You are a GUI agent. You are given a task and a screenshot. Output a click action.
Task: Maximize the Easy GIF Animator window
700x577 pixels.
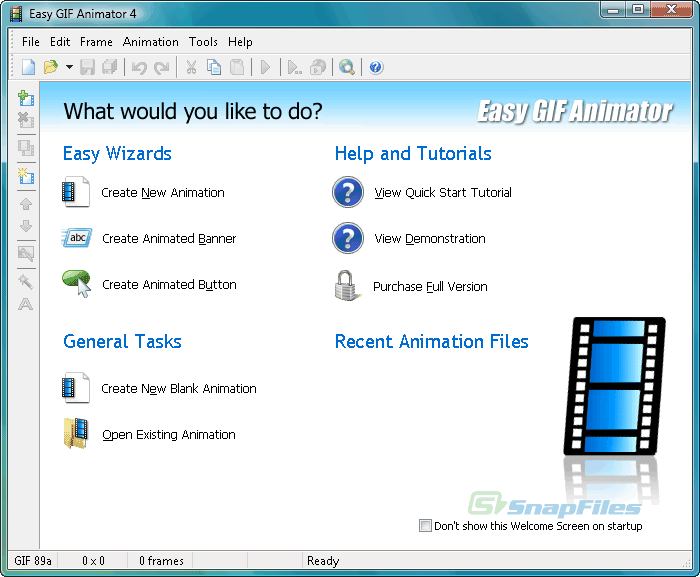(x=638, y=9)
